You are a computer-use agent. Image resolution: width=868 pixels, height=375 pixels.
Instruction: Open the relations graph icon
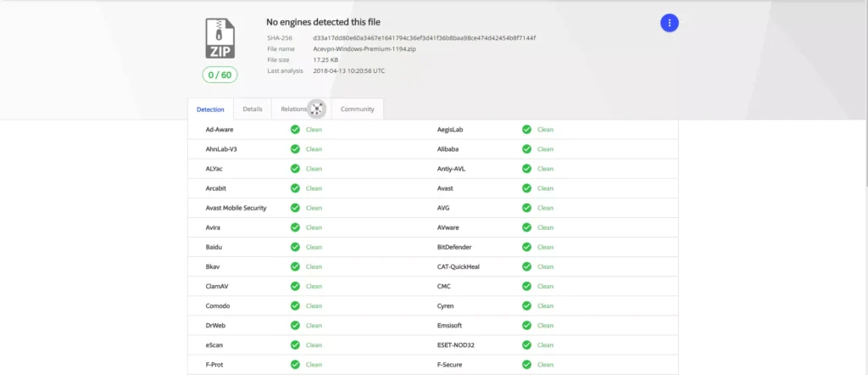click(x=317, y=109)
